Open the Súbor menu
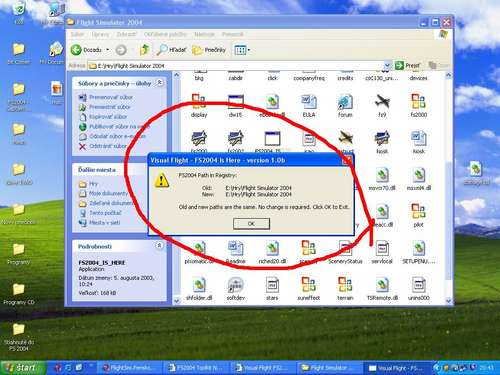The image size is (500, 375). (x=77, y=34)
